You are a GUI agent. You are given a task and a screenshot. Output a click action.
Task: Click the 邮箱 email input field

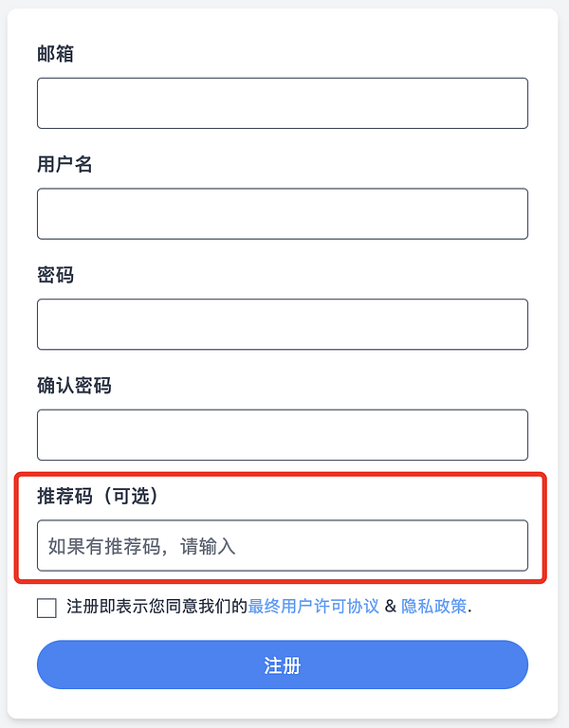point(282,103)
